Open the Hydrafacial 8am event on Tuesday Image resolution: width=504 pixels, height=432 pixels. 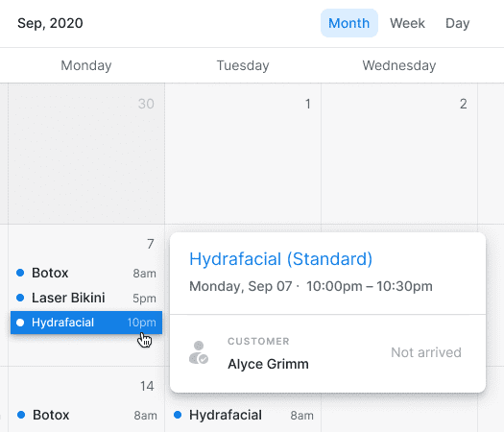(243, 415)
